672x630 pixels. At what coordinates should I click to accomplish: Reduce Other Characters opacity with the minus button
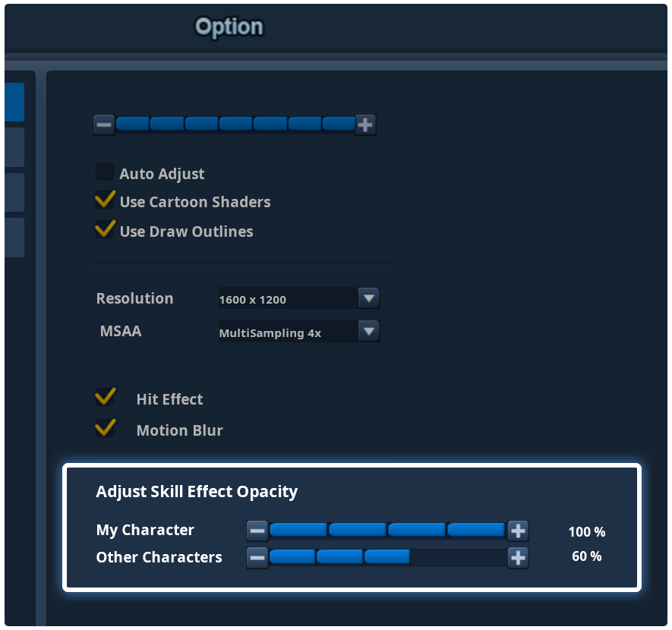(257, 558)
